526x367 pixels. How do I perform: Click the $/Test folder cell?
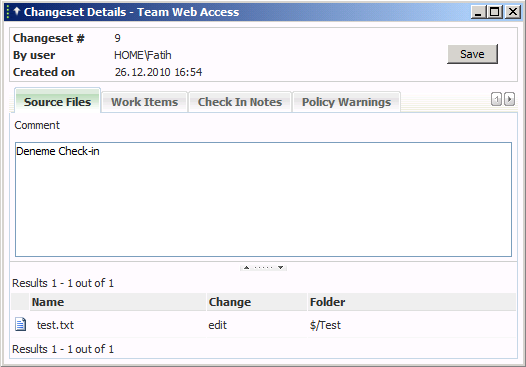point(325,325)
